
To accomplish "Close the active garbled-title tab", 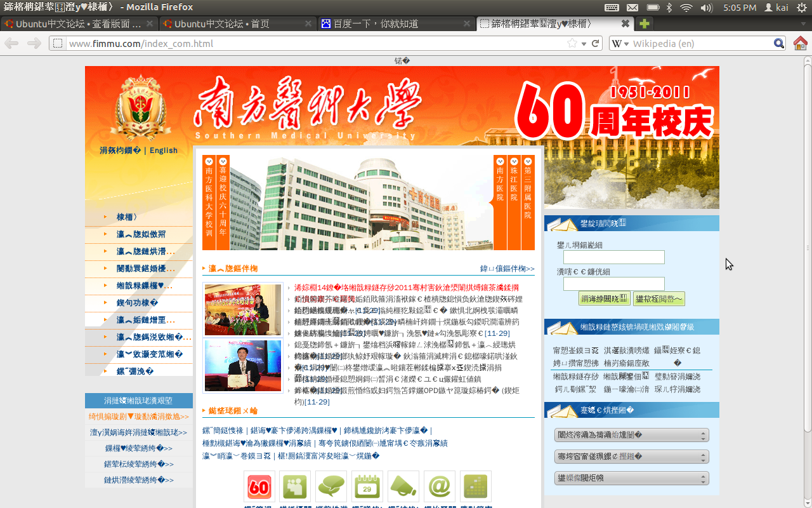I will (x=625, y=23).
